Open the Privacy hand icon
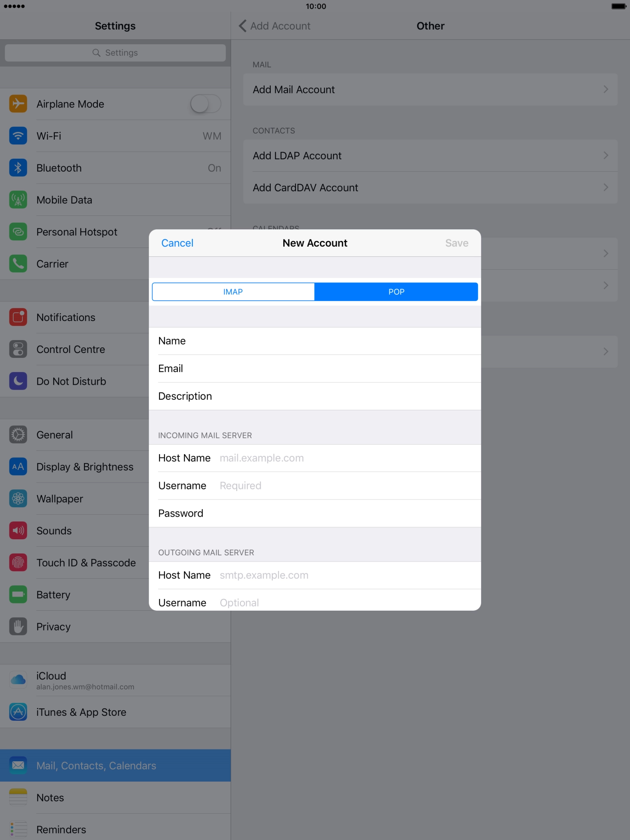 click(18, 627)
